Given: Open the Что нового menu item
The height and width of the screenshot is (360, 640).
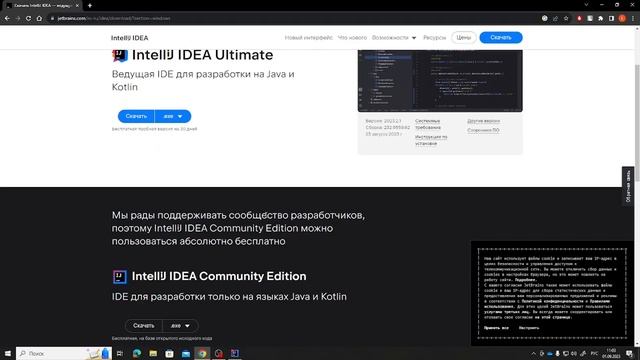Looking at the screenshot, I should (x=352, y=38).
